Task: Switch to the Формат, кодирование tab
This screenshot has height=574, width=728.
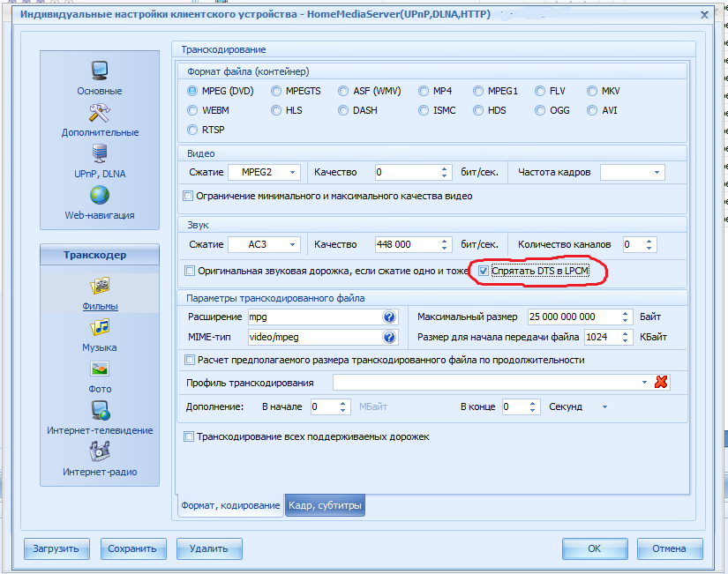Action: (229, 505)
